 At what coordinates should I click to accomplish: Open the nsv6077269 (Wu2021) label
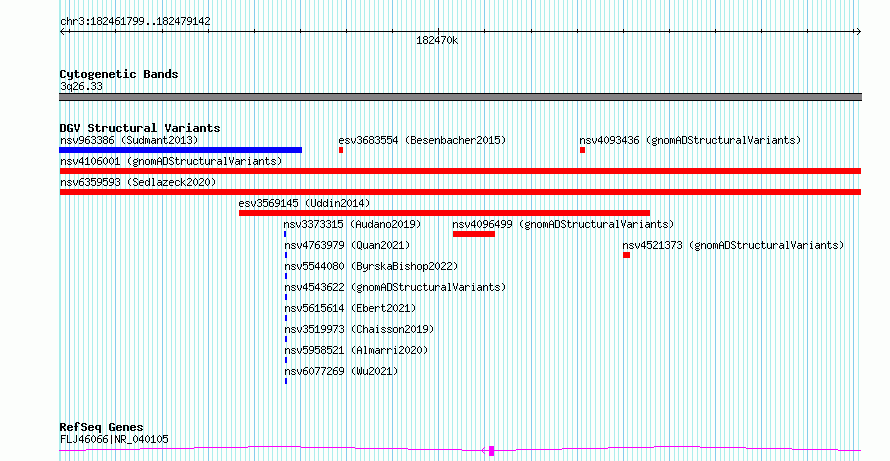[341, 371]
